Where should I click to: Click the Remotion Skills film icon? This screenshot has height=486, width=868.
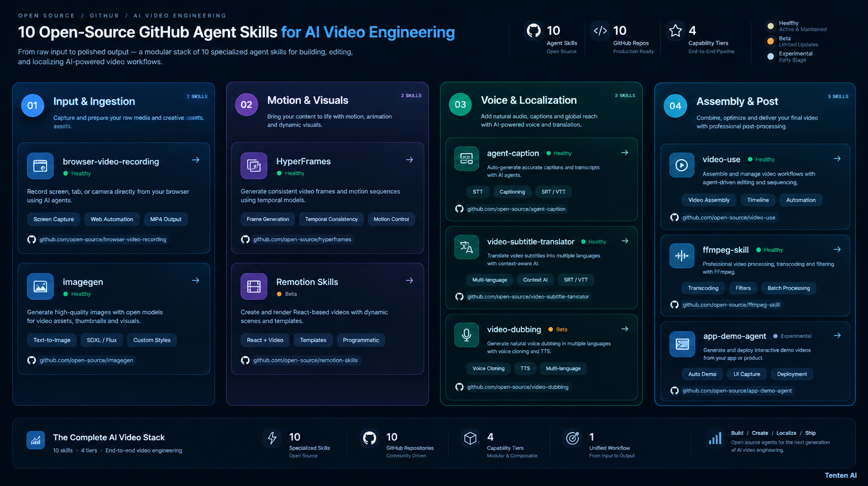[254, 286]
